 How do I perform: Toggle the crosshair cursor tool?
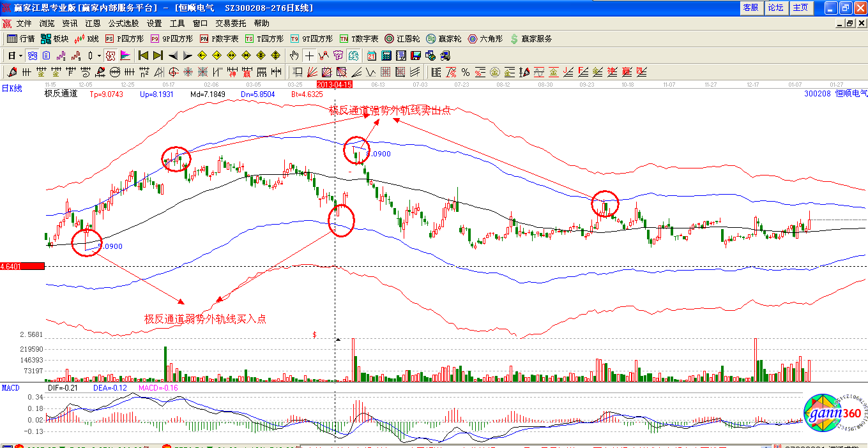coord(309,56)
